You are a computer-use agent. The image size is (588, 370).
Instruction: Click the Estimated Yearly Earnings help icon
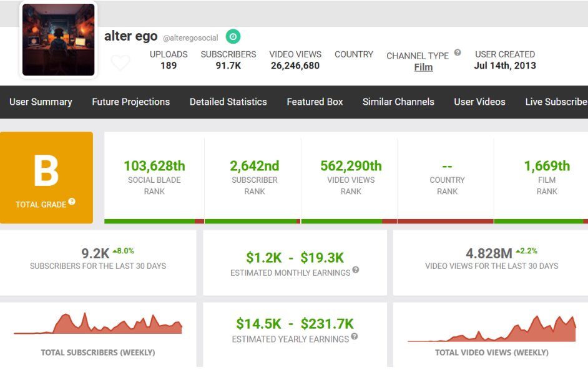[x=355, y=336]
